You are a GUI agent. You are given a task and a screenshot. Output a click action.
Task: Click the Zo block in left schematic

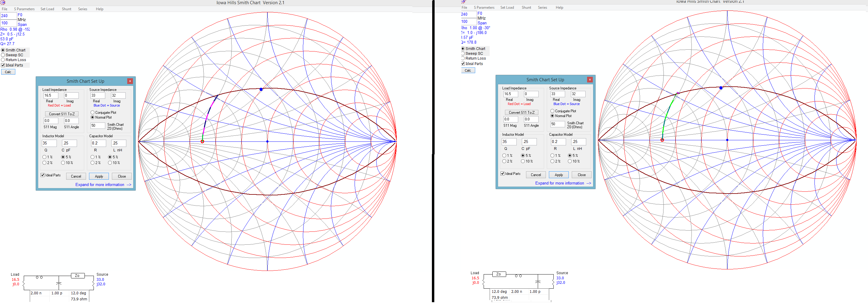tap(78, 276)
